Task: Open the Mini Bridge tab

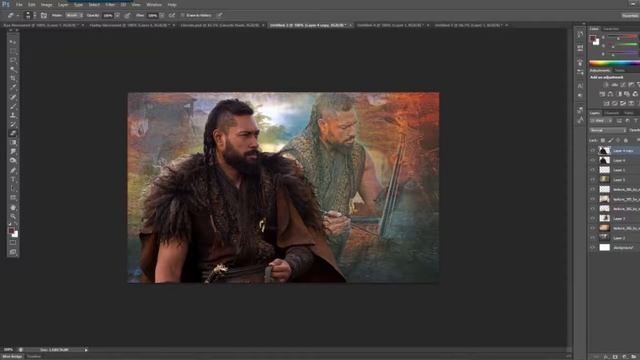Action: coord(12,357)
